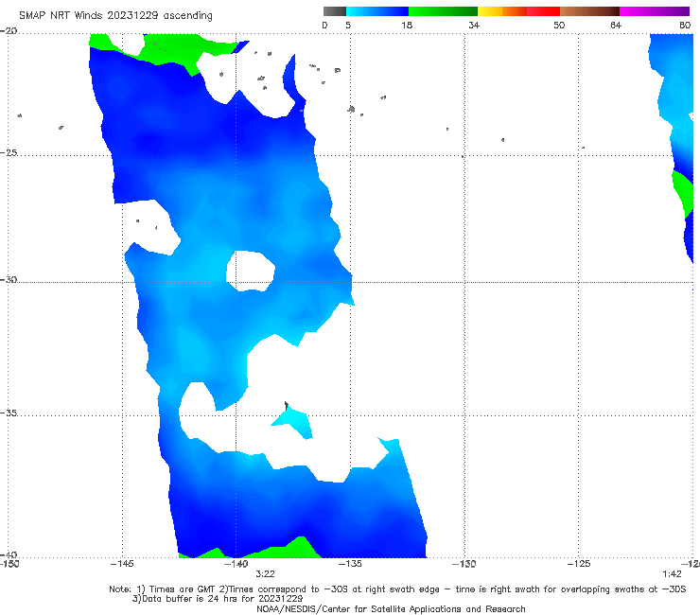The image size is (700, 615).
Task: Click the white data gap hole near -30 latitude
Action: 250,271
